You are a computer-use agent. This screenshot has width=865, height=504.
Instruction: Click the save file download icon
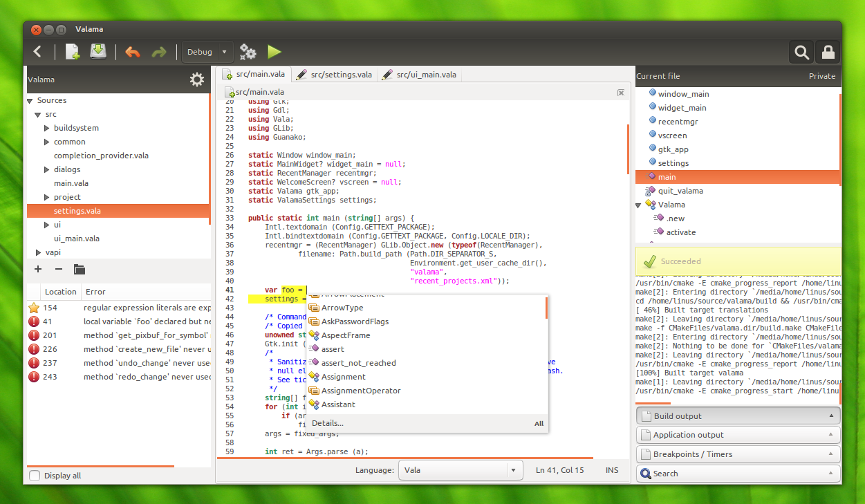pos(98,52)
